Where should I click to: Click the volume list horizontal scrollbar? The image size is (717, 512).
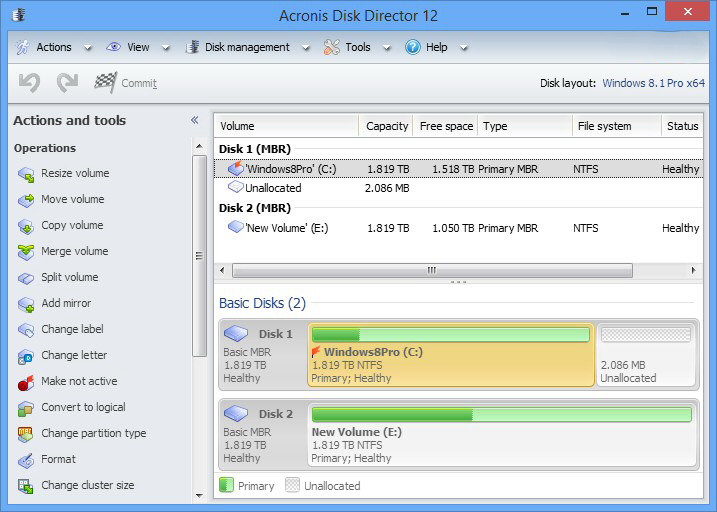tap(432, 270)
